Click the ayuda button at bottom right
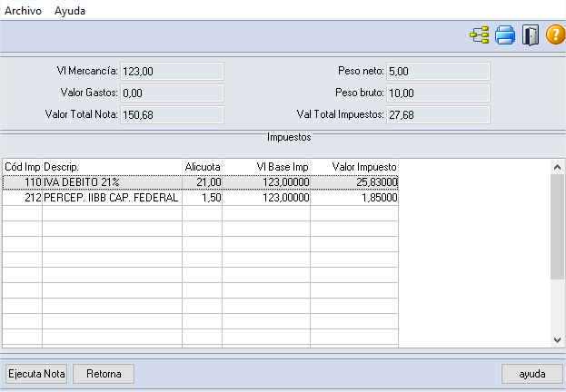Image resolution: width=566 pixels, height=392 pixels. (532, 374)
